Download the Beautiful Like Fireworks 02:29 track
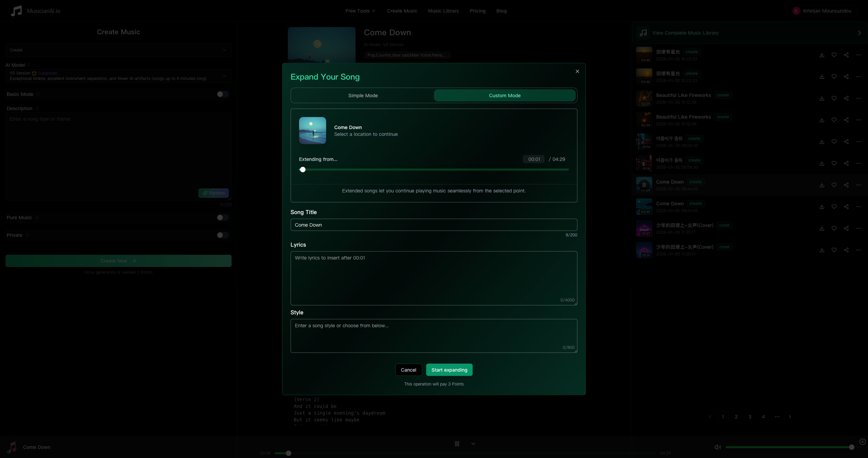Screen dimensions: 868x458 tap(822, 98)
